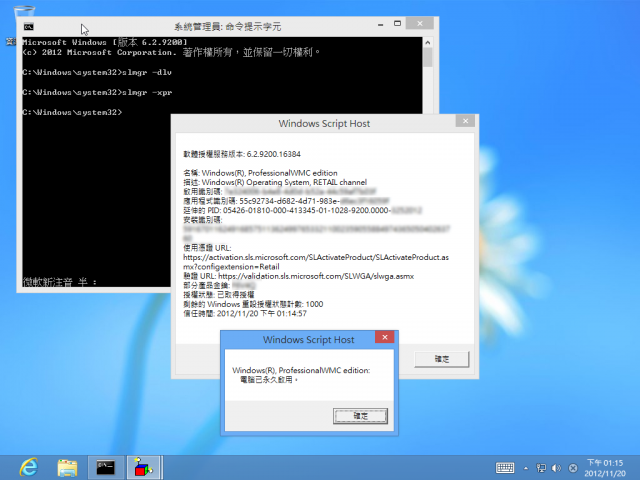This screenshot has width=640, height=480.
Task: Click the volume speaker tray icon
Action: pyautogui.click(x=556, y=468)
